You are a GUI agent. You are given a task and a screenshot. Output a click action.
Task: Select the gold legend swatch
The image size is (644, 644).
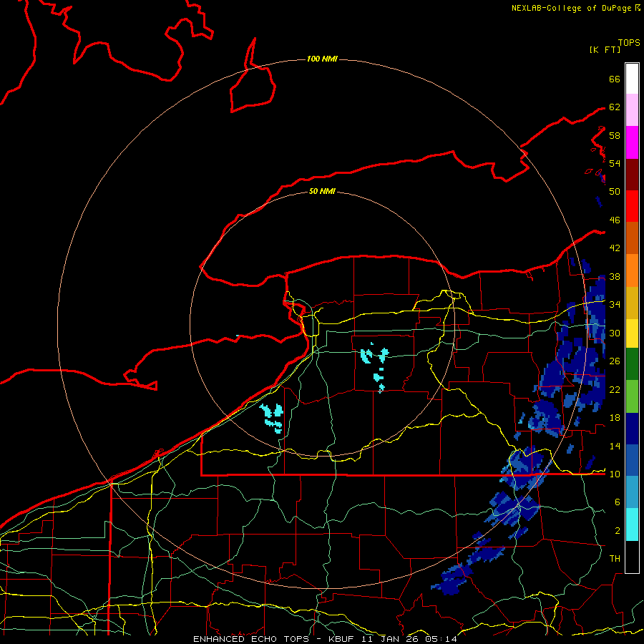pos(632,303)
